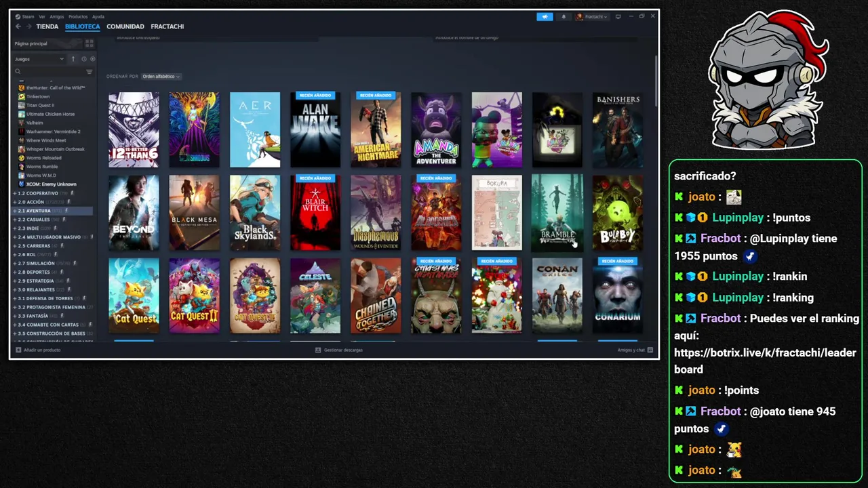Viewport: 868px width, 488px height.
Task: Open the Amigos y chat icon
Action: tap(650, 350)
